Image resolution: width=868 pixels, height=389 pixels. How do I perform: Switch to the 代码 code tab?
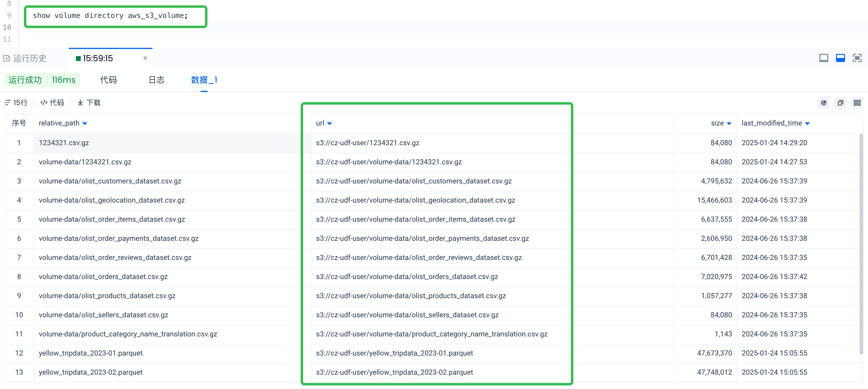click(x=109, y=80)
